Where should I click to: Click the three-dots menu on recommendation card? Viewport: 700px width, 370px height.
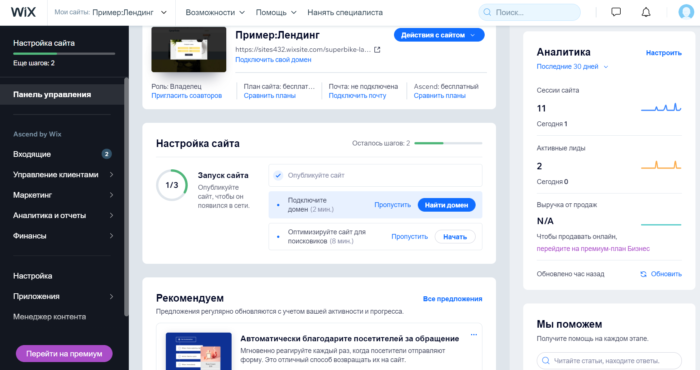coord(474,334)
